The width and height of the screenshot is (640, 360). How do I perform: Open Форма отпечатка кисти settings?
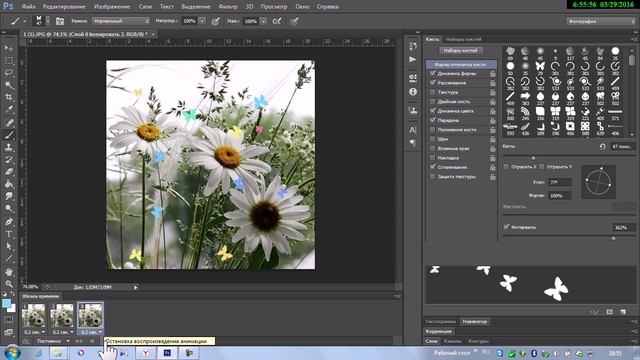click(461, 64)
